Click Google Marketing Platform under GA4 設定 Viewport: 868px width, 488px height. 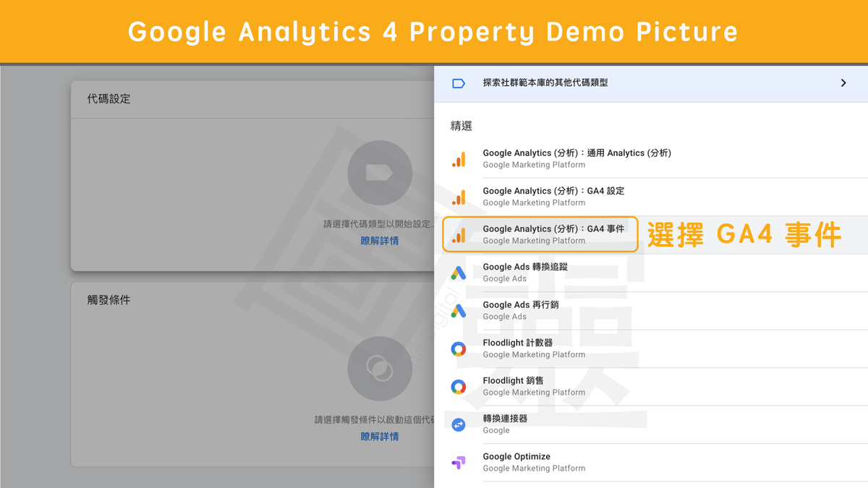pos(534,203)
